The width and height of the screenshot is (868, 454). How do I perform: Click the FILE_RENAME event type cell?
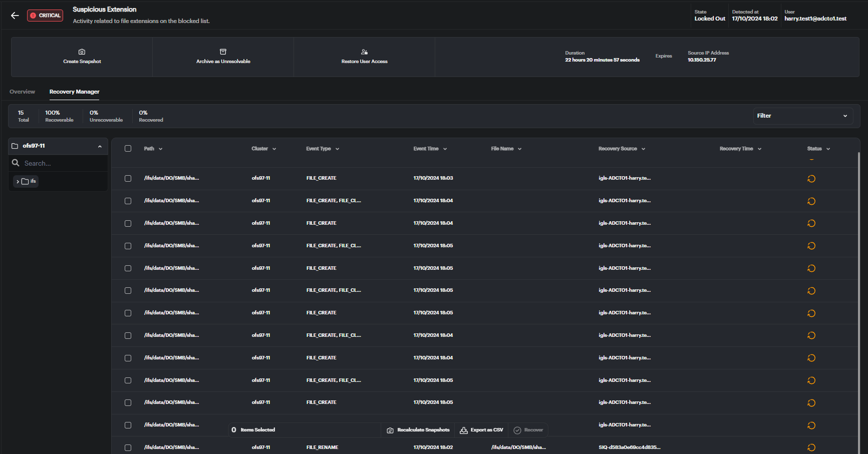pos(322,447)
